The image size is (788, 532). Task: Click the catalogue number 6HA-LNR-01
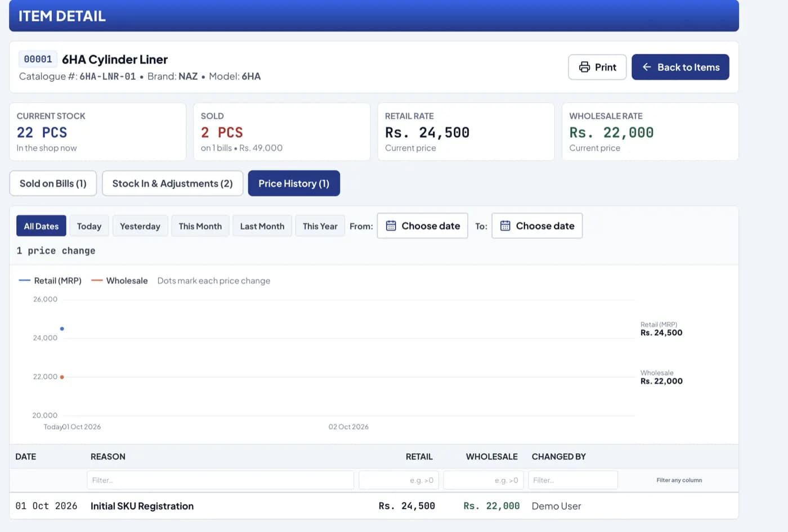pyautogui.click(x=108, y=76)
